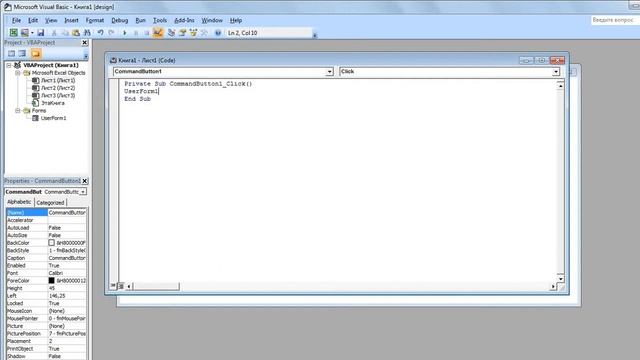This screenshot has width=640, height=360.
Task: Open the Window menu
Action: 212,20
